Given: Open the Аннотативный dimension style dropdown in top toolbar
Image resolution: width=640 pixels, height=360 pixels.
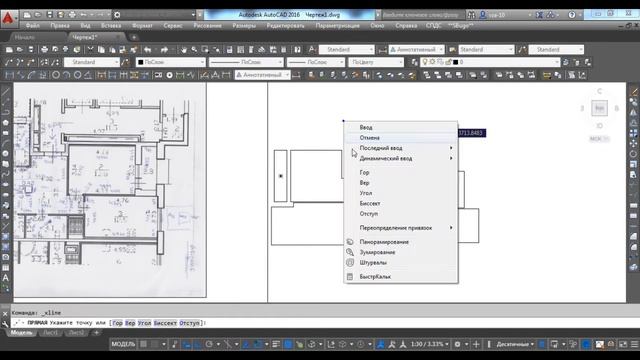Looking at the screenshot, I should pos(416,50).
